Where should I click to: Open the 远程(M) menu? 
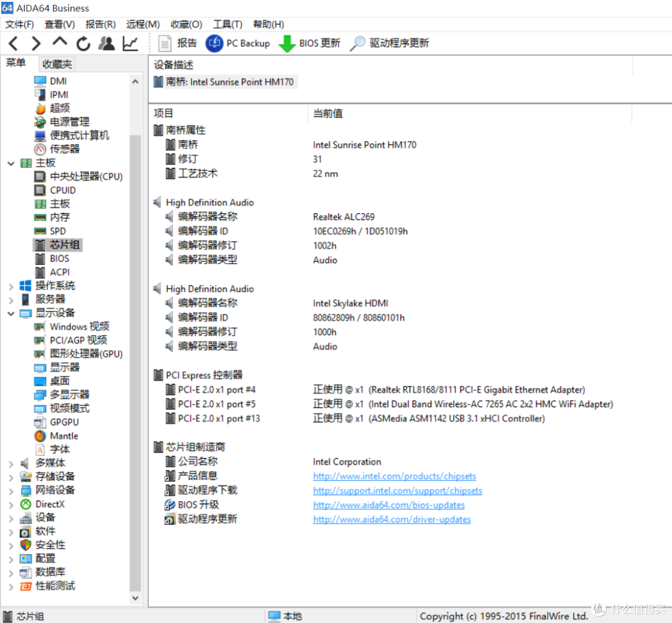(x=142, y=24)
